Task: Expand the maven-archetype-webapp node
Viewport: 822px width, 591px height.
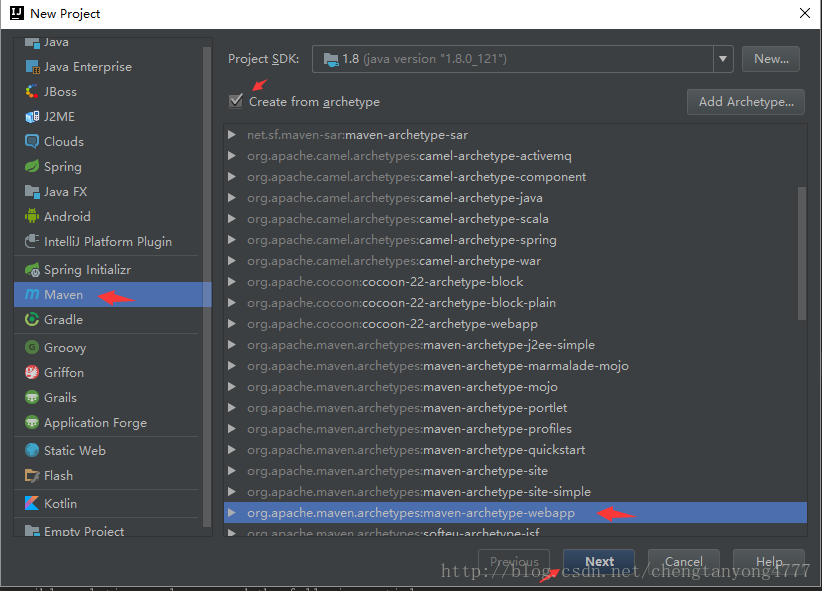Action: [232, 512]
